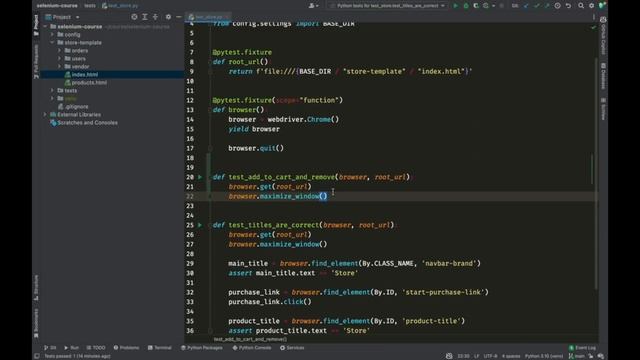The image size is (640, 360).
Task: Click the profiler run icon in toolbar
Action: click(x=486, y=6)
